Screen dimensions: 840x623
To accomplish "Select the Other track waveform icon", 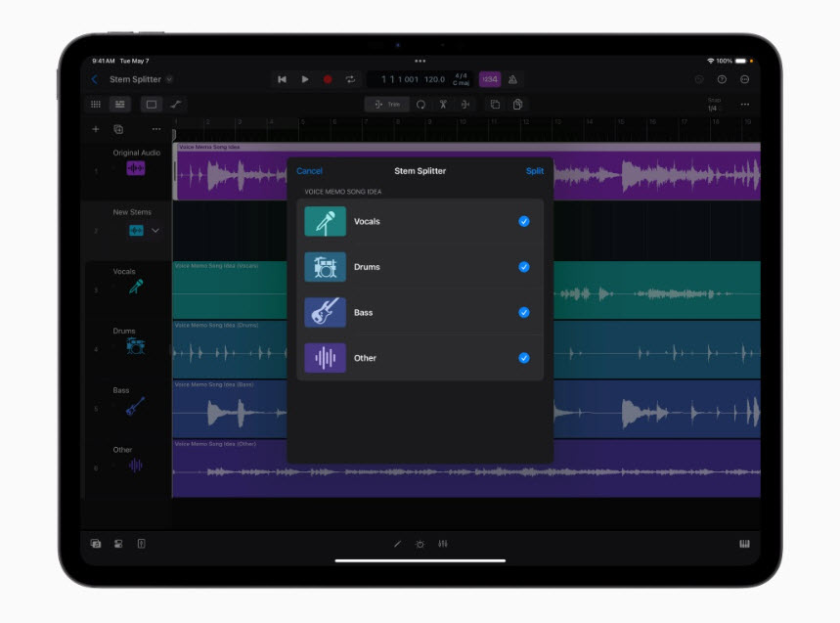I will point(135,465).
